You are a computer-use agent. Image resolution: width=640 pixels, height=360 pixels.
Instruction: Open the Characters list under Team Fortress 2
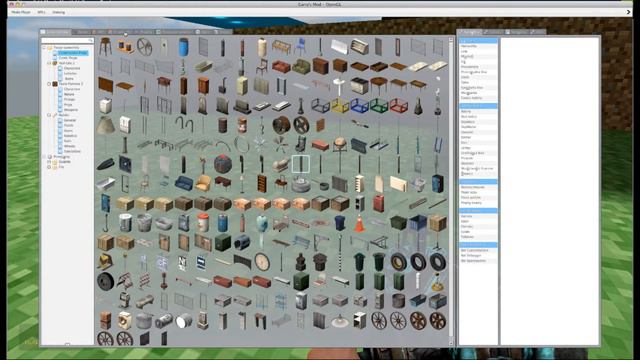(x=72, y=89)
